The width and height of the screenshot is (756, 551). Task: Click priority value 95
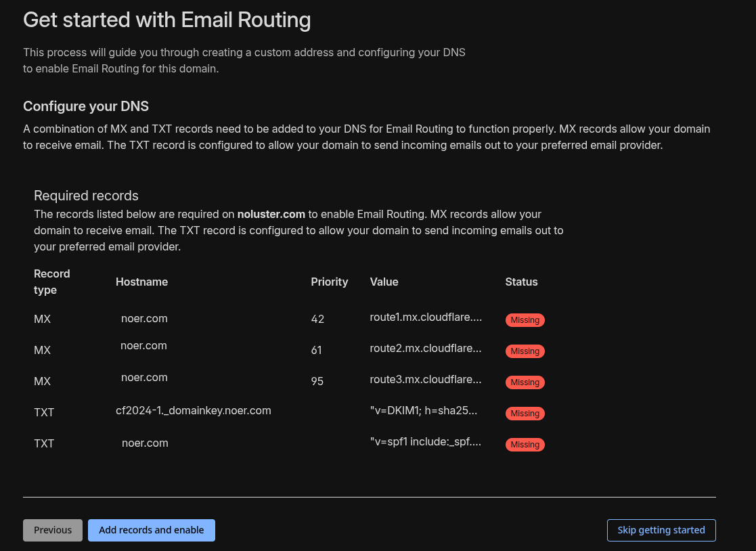[317, 381]
